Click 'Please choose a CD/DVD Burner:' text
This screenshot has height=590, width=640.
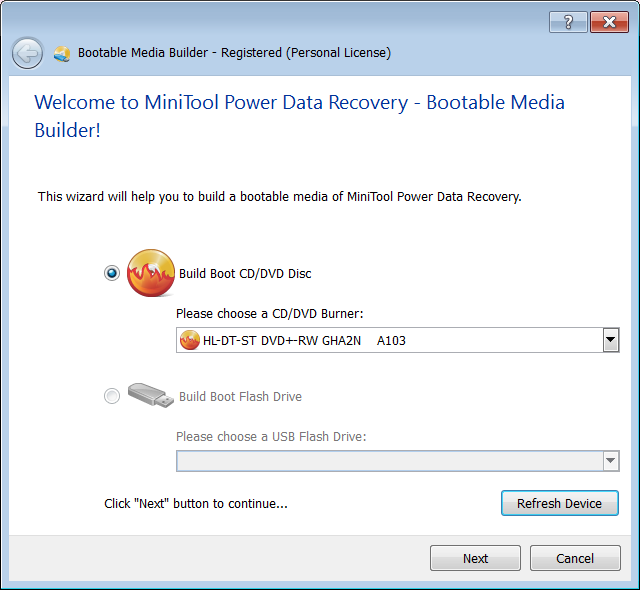pos(269,313)
